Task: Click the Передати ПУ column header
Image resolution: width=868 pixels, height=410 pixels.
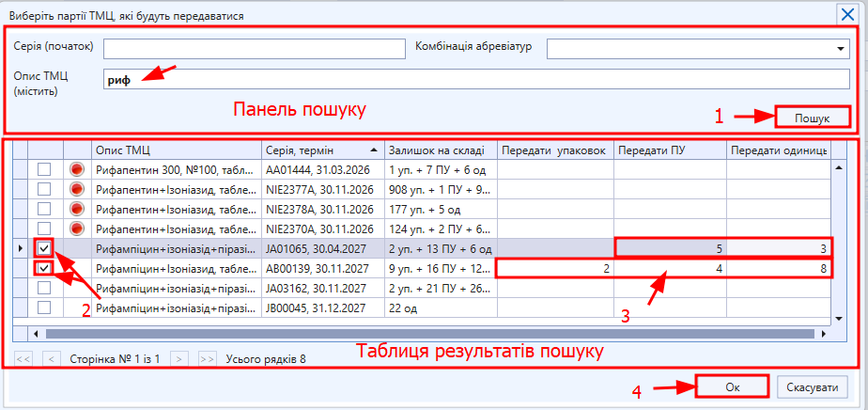Action: (670, 150)
